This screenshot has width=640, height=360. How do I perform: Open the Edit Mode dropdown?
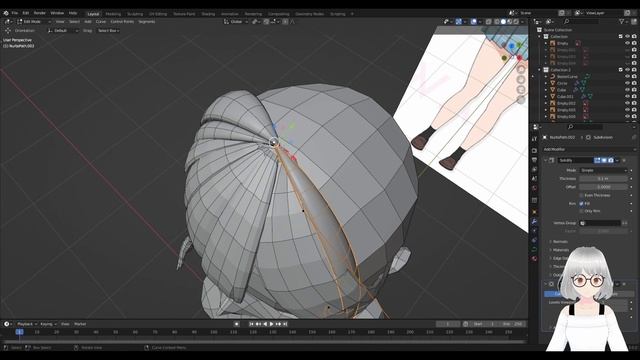(x=34, y=22)
